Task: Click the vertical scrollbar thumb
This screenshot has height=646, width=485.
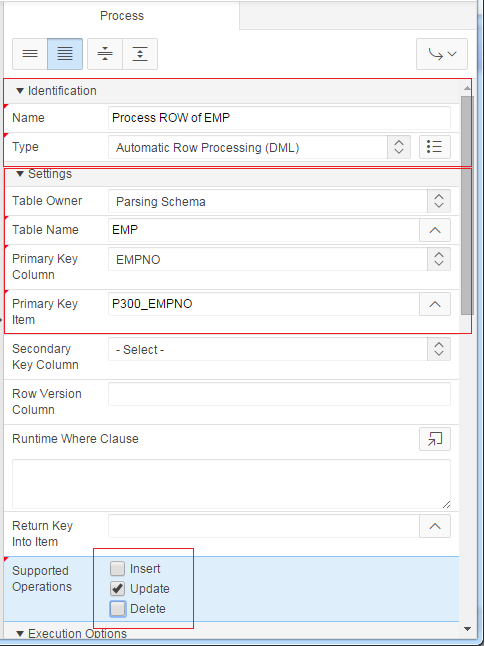Action: click(467, 205)
